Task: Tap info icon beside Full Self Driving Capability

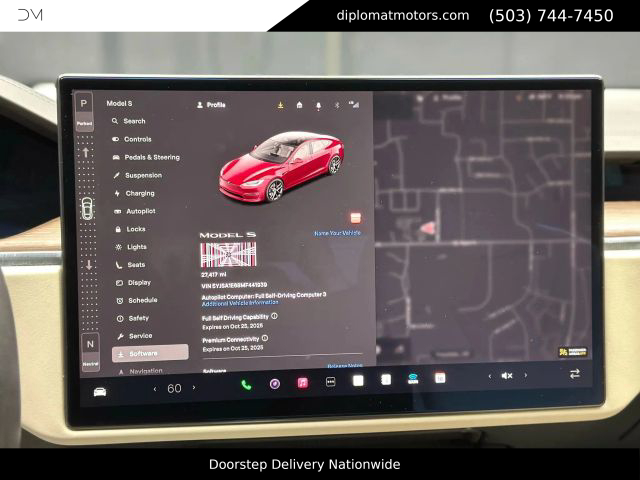Action: [x=274, y=316]
